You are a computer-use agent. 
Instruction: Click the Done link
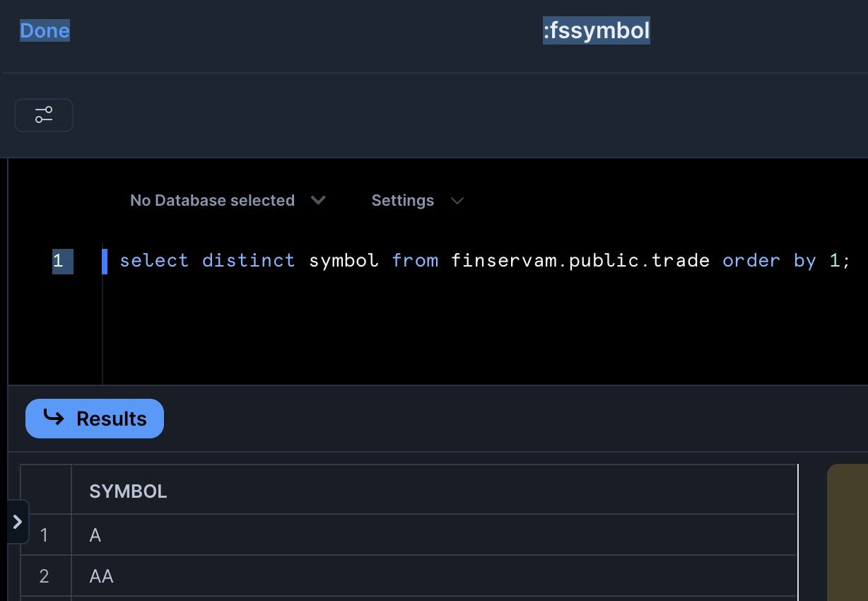(45, 30)
